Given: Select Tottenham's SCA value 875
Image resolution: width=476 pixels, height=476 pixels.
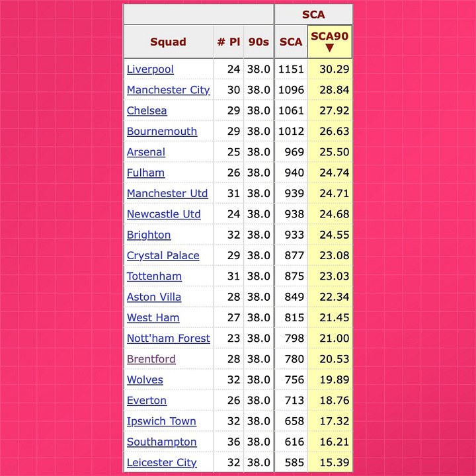Looking at the screenshot, I should (294, 276).
